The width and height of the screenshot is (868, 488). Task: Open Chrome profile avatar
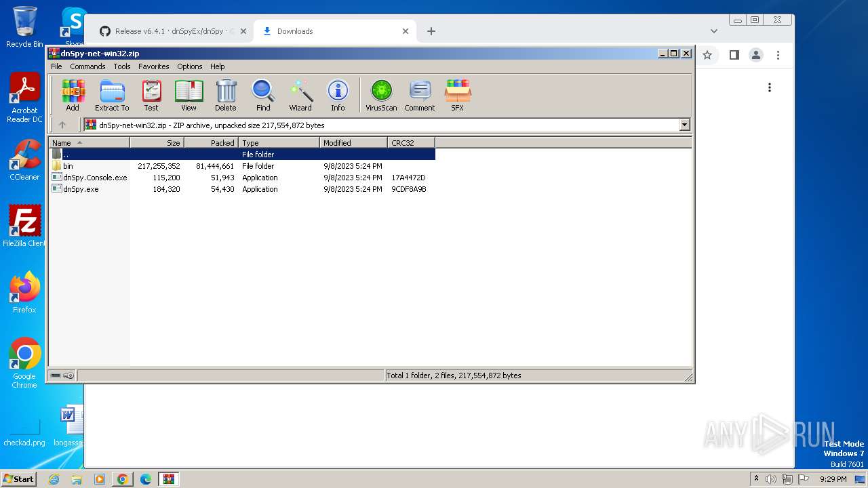756,55
